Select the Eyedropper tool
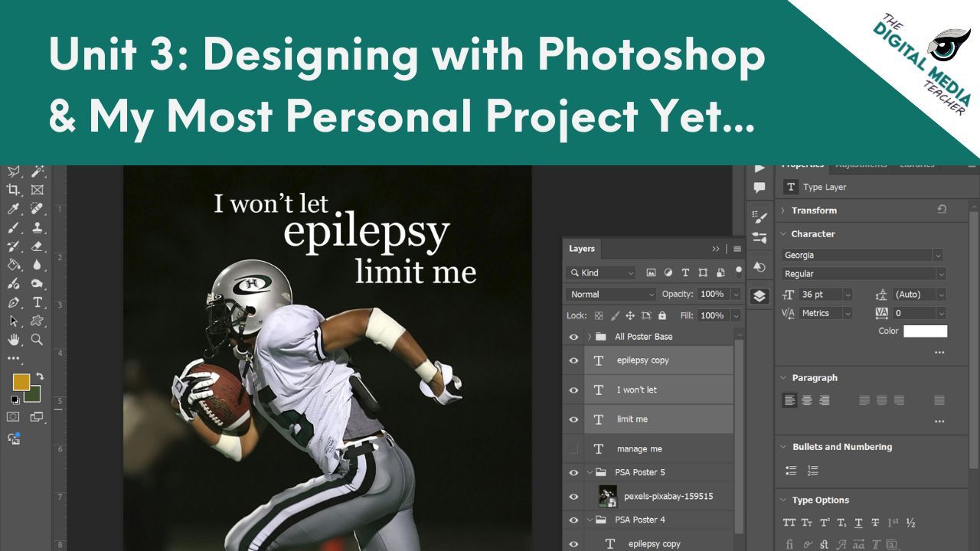 [x=14, y=208]
